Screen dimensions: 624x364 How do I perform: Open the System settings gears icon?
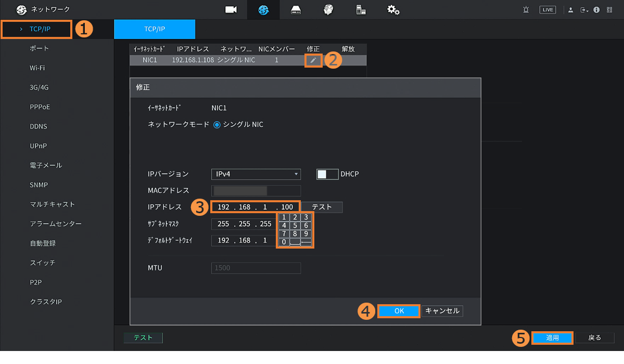point(393,10)
